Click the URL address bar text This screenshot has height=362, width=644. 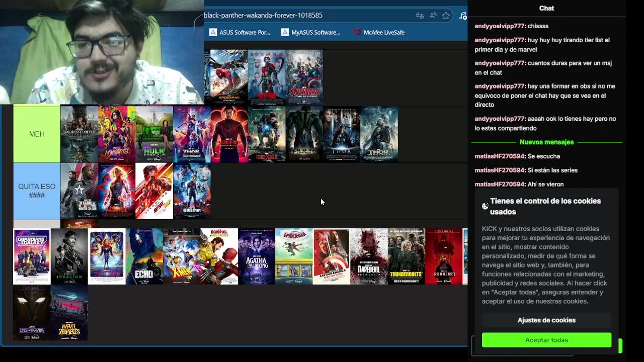263,16
